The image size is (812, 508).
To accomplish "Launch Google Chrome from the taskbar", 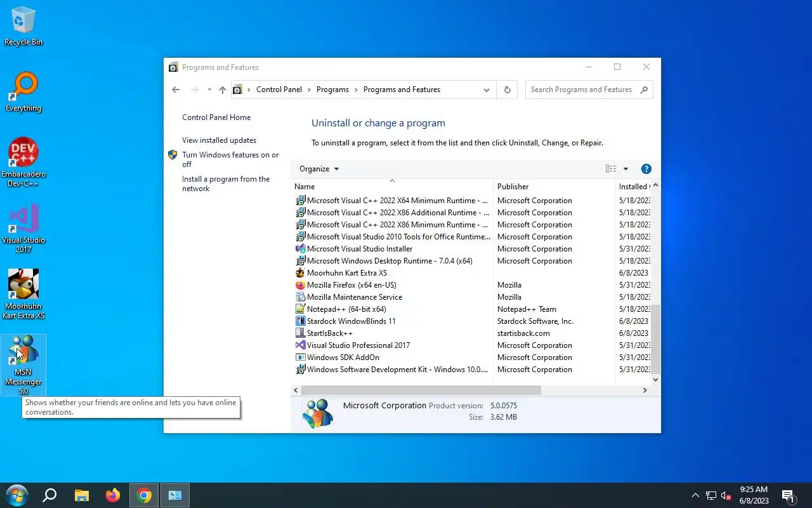I will point(145,495).
